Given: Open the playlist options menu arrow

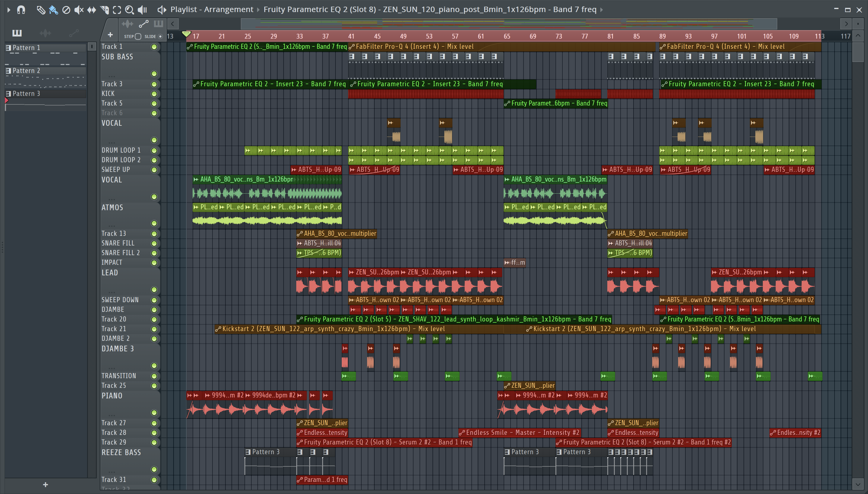Looking at the screenshot, I should 9,10.
